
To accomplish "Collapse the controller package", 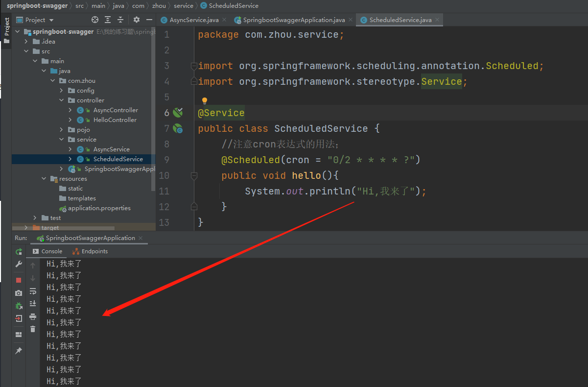I will (62, 100).
